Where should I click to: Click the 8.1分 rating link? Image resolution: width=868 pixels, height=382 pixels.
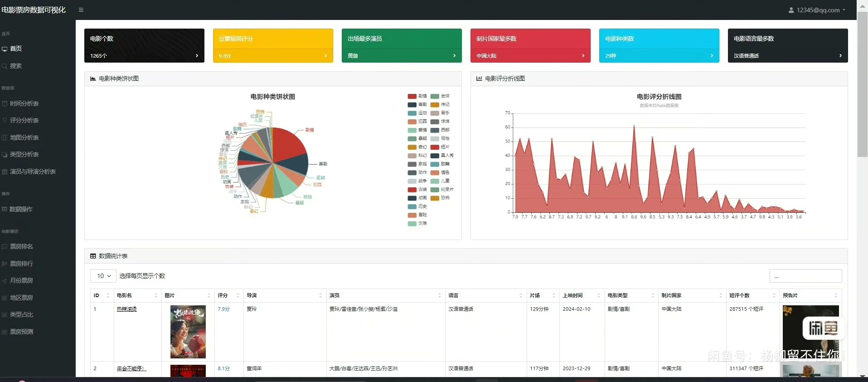223,368
